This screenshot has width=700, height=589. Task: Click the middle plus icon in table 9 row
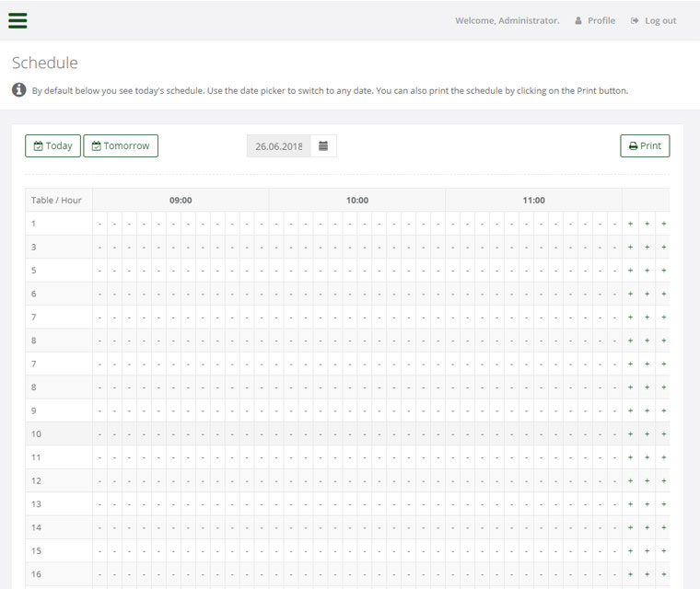point(647,410)
